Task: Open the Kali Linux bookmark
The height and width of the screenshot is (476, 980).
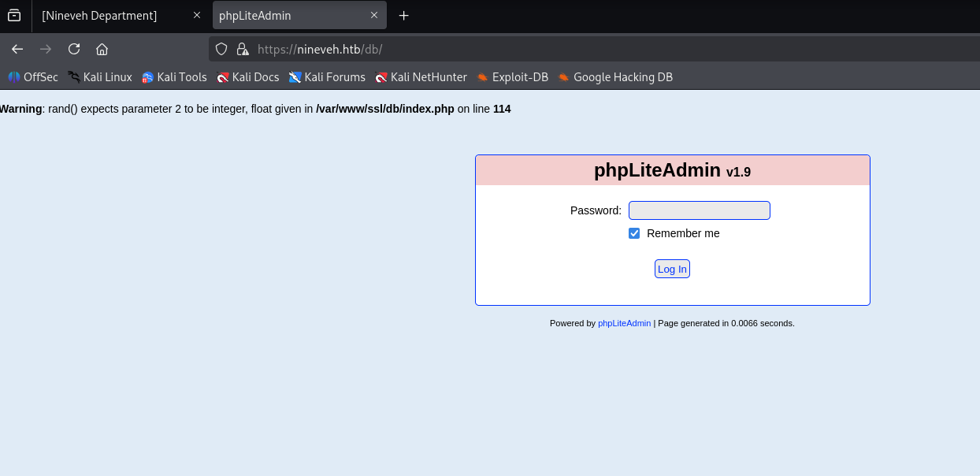Action: (x=100, y=77)
